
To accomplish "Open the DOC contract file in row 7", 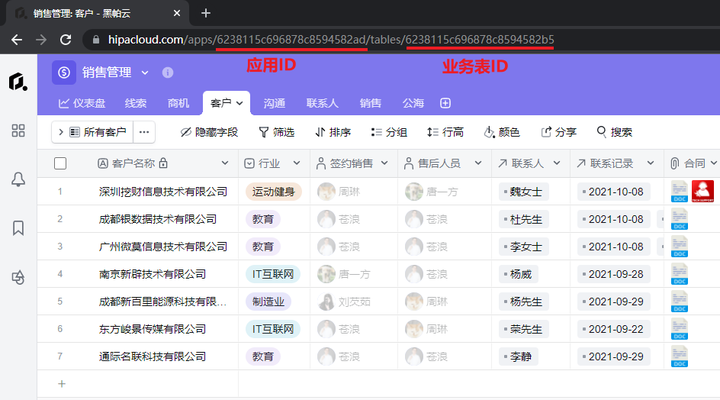I will click(680, 356).
